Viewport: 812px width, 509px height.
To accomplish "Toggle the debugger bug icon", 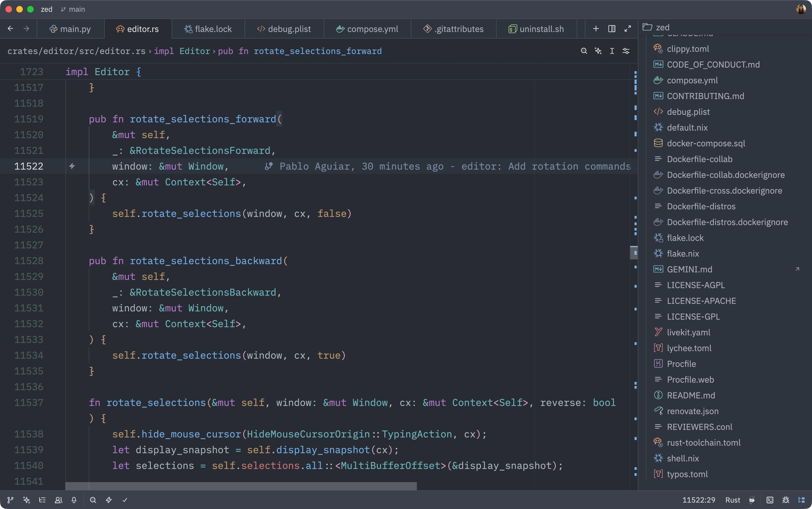I will tap(786, 500).
